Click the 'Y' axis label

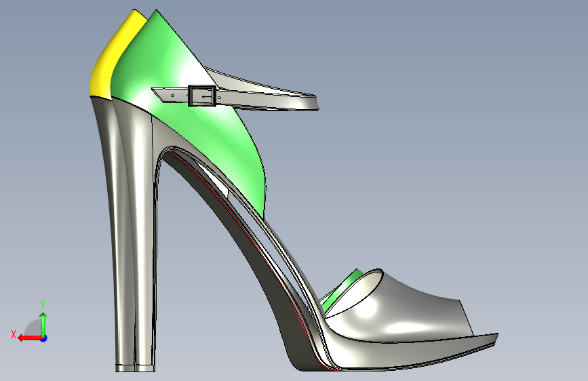click(x=43, y=305)
